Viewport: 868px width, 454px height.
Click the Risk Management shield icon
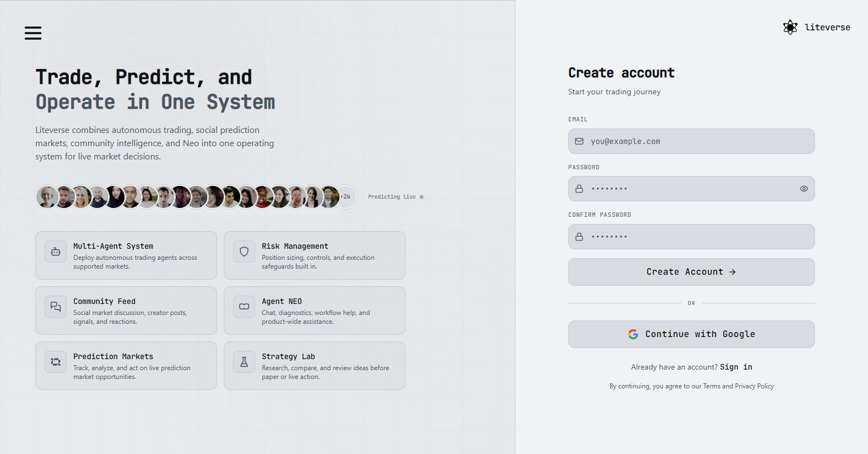[x=244, y=252]
